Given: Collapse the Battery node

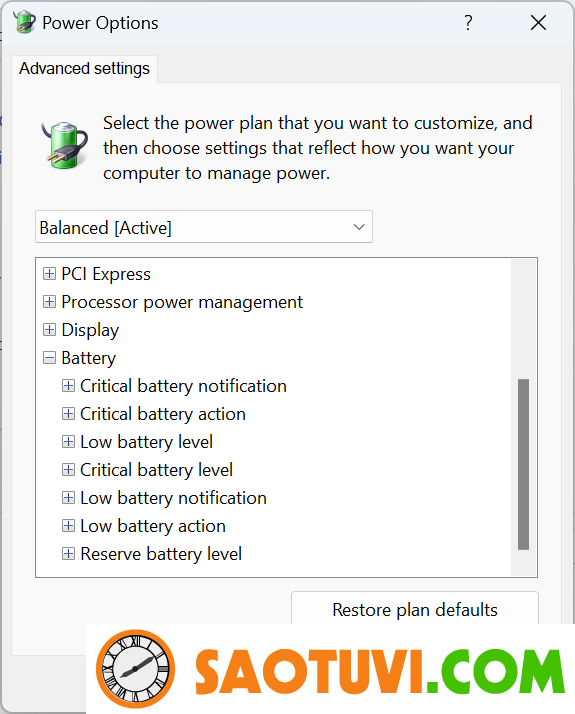Looking at the screenshot, I should tap(49, 358).
